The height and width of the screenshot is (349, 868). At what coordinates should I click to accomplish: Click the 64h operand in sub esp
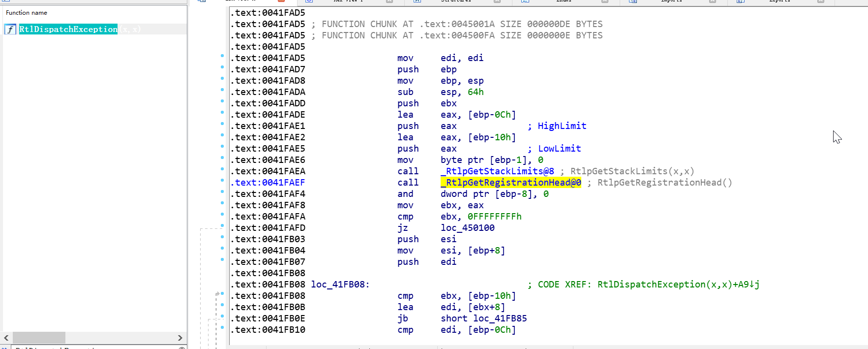pyautogui.click(x=476, y=92)
